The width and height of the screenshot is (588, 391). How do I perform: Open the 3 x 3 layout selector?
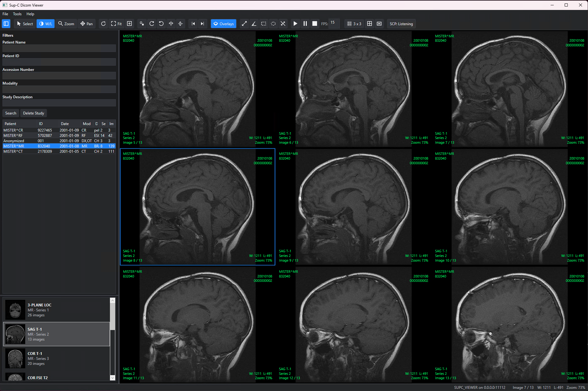[354, 24]
